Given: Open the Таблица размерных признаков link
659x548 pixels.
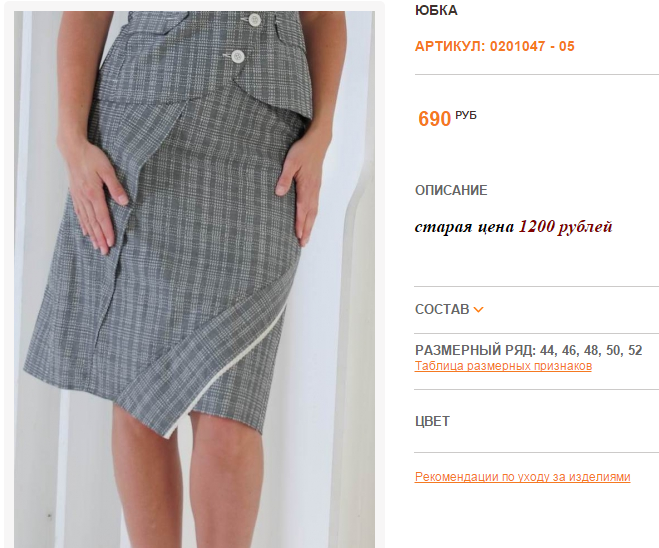Looking at the screenshot, I should [x=503, y=366].
